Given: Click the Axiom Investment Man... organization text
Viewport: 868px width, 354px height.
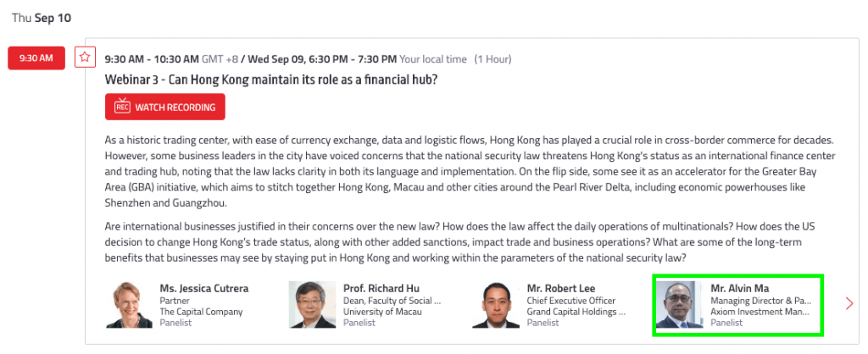Looking at the screenshot, I should click(x=760, y=312).
